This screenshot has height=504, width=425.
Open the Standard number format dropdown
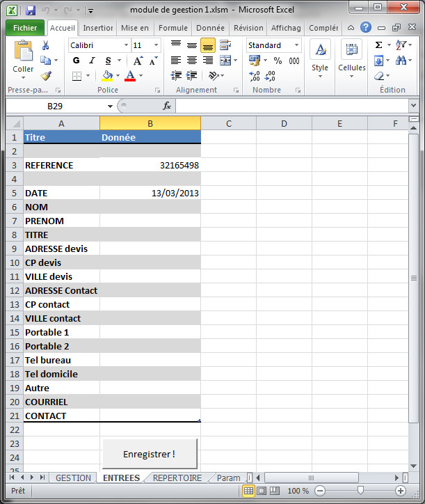(x=296, y=45)
